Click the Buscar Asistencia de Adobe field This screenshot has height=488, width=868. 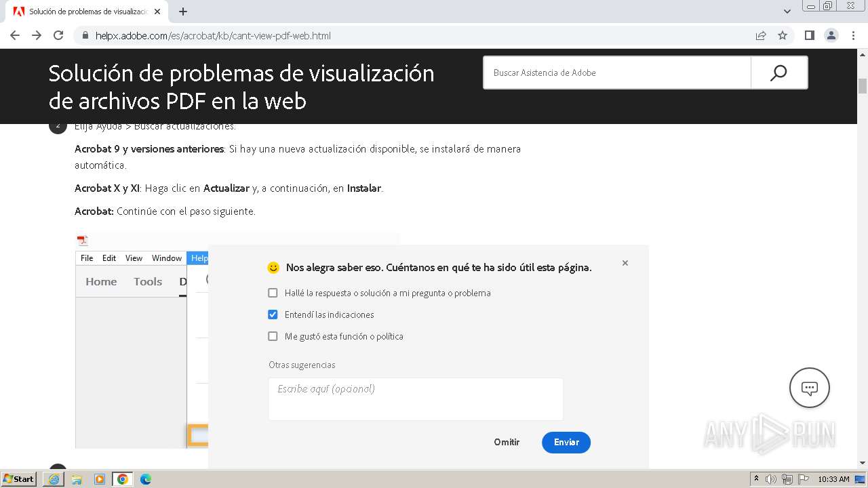617,73
